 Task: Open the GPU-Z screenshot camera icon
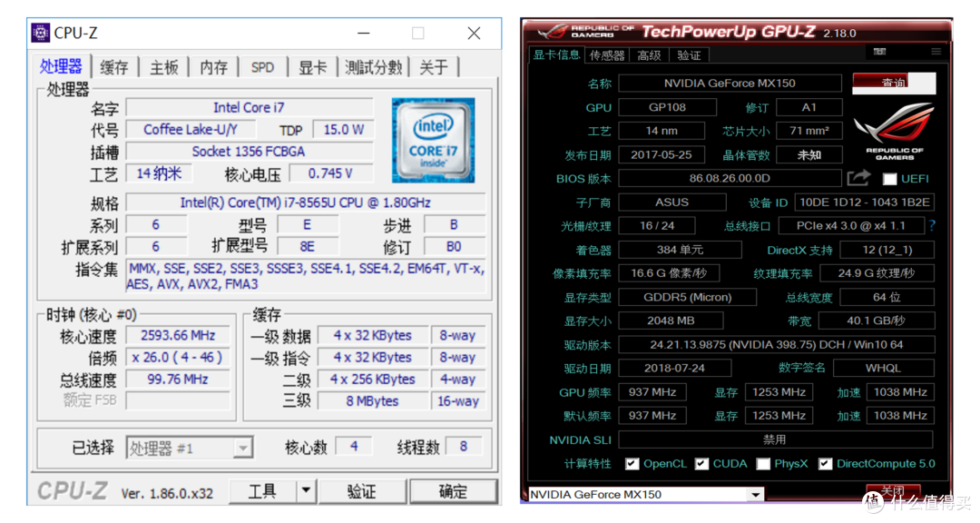880,51
